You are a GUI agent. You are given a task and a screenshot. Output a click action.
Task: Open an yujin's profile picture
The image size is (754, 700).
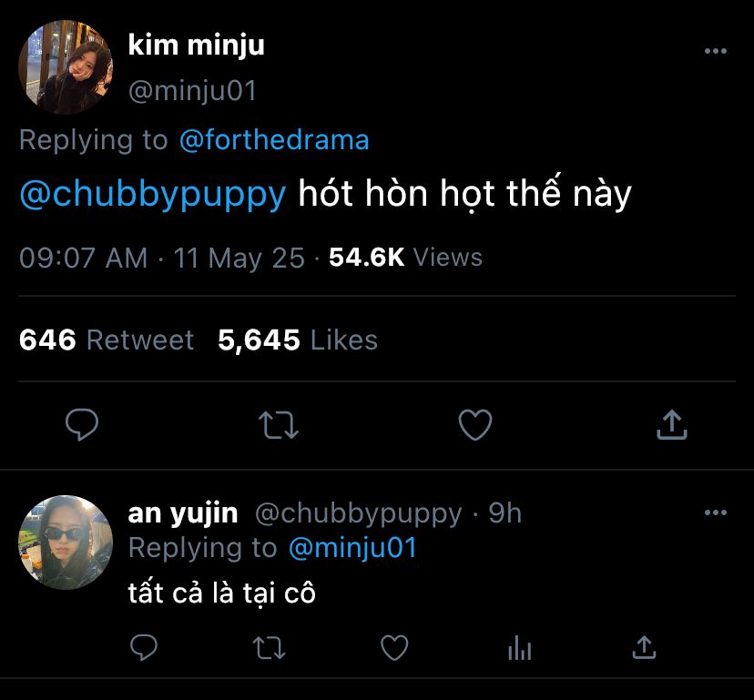coord(66,543)
